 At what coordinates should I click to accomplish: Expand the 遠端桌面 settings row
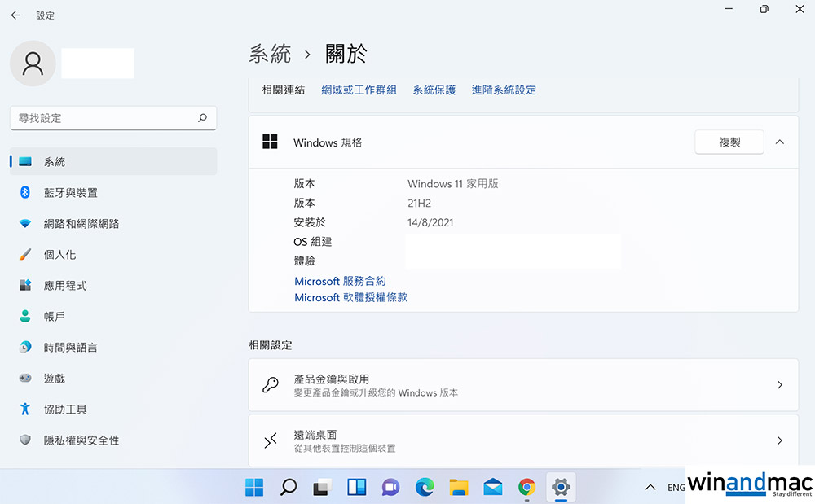point(522,440)
